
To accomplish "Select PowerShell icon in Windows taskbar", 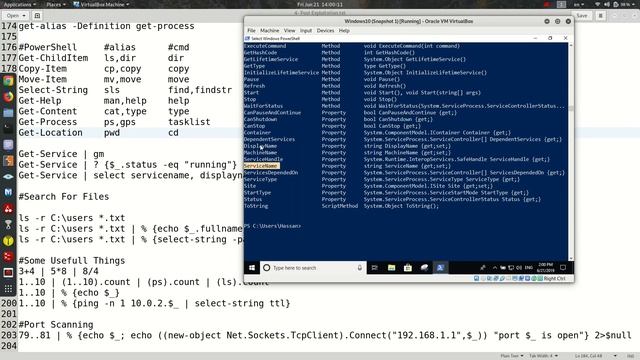I will click(440, 268).
